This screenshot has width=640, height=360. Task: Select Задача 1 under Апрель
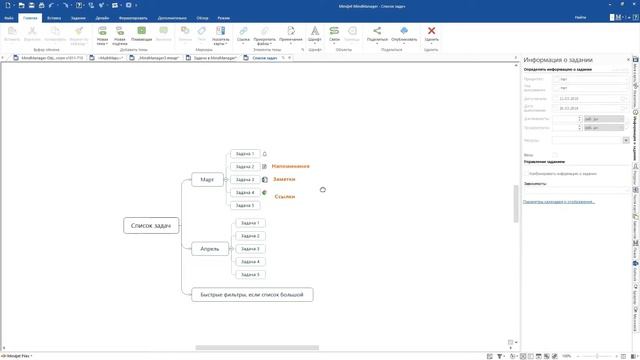coord(250,223)
